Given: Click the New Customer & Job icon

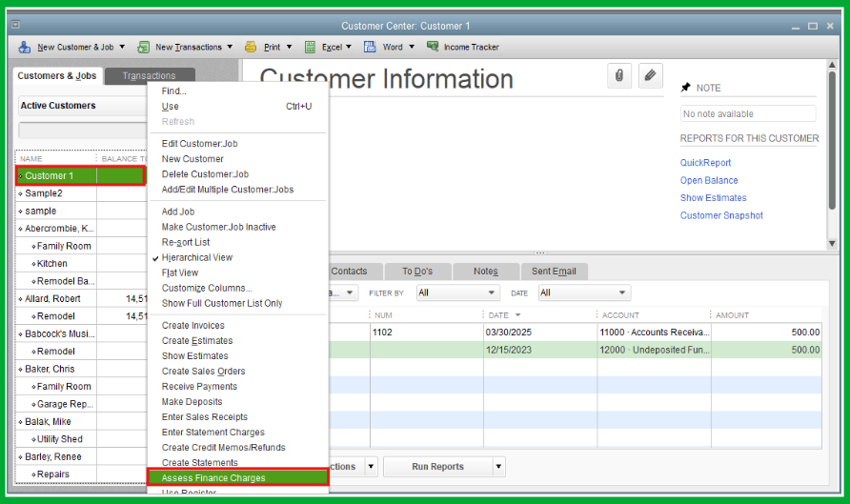Looking at the screenshot, I should (x=25, y=47).
